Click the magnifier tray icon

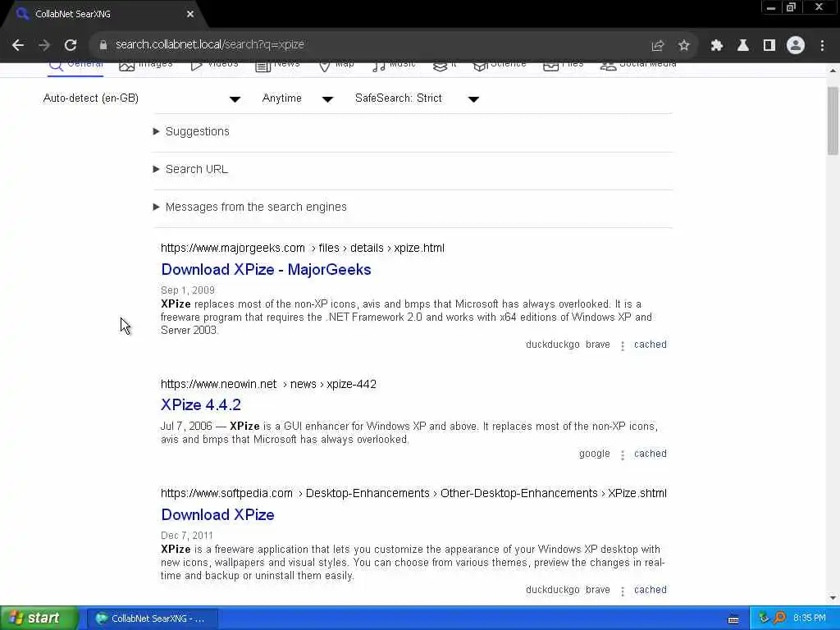pyautogui.click(x=779, y=619)
